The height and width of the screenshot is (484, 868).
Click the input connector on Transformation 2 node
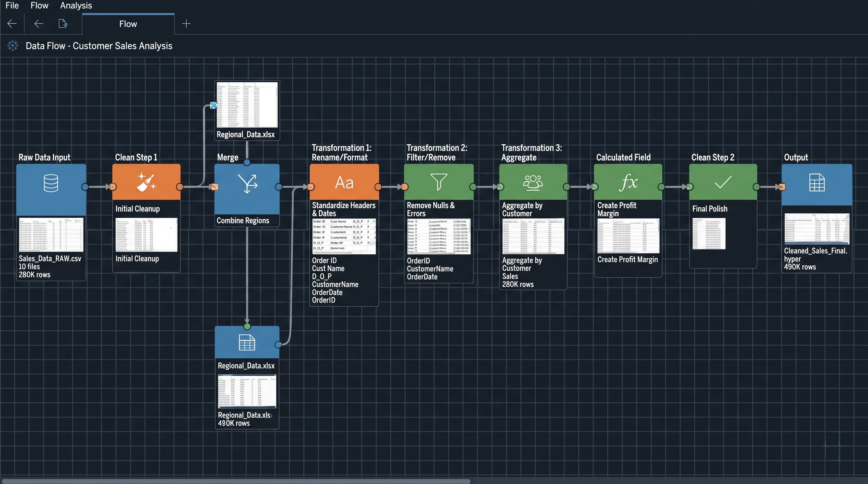click(405, 187)
